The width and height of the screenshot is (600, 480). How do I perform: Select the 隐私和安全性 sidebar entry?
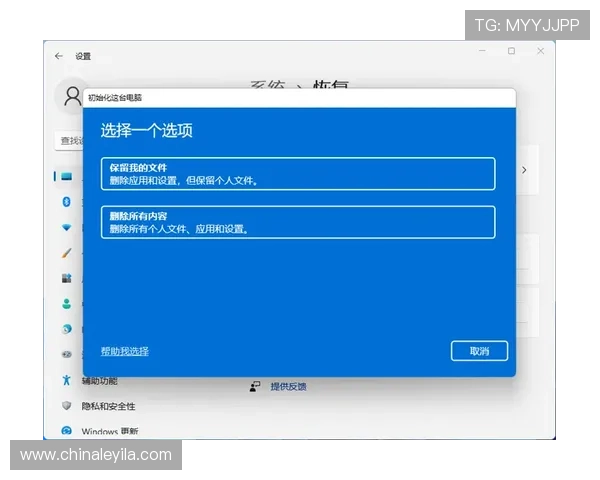tap(108, 406)
